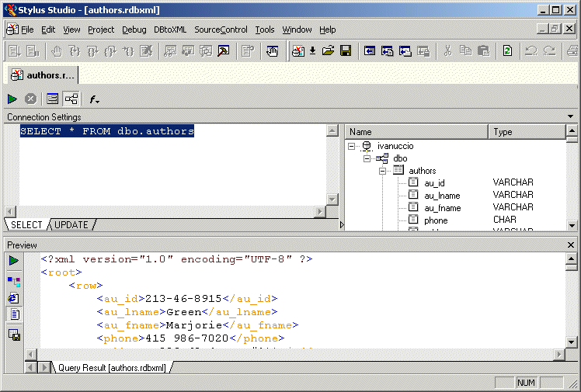Open the DBtoXML menu
This screenshot has height=392, width=581.
[x=169, y=29]
